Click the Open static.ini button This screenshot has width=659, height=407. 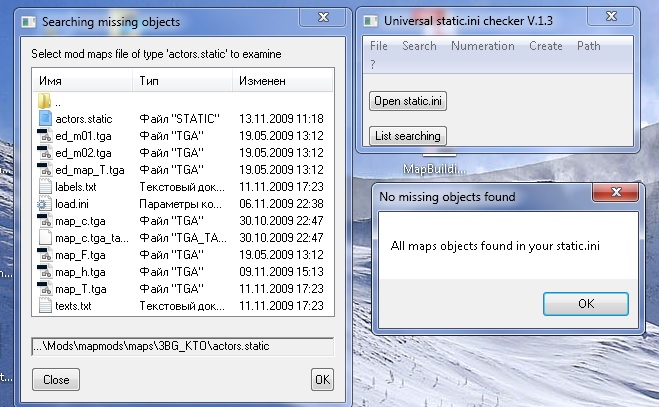pos(408,101)
